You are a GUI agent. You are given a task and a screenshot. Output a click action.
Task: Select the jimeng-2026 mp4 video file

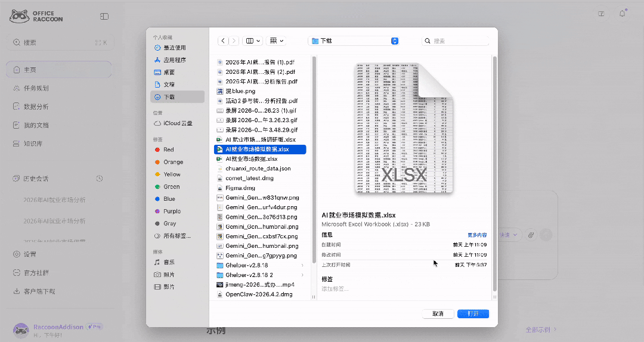(x=260, y=285)
